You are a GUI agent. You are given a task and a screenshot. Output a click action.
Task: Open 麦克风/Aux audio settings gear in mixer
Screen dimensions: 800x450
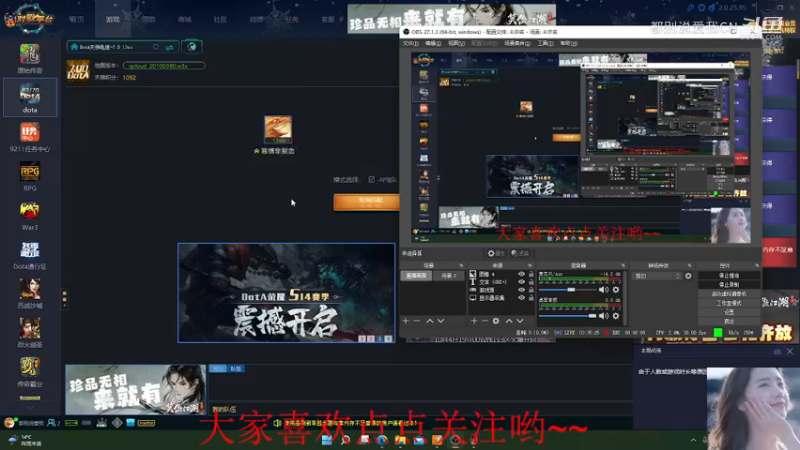click(616, 290)
